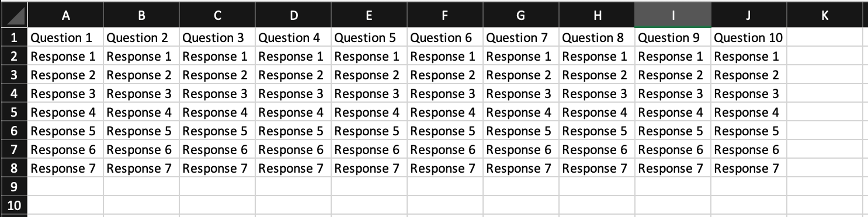
Task: Select Response 7 in column J
Action: pyautogui.click(x=749, y=169)
